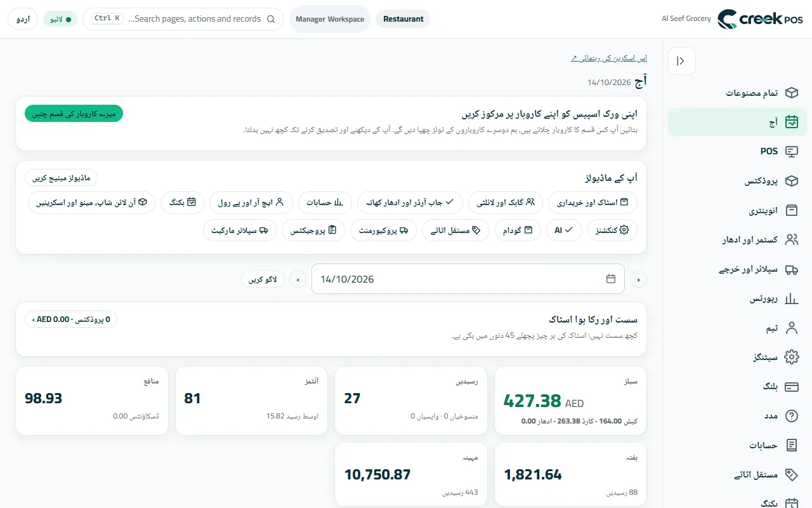812x508 pixels.
Task: Click میرے کاروبار کی قسم چنیں green button
Action: tap(74, 114)
